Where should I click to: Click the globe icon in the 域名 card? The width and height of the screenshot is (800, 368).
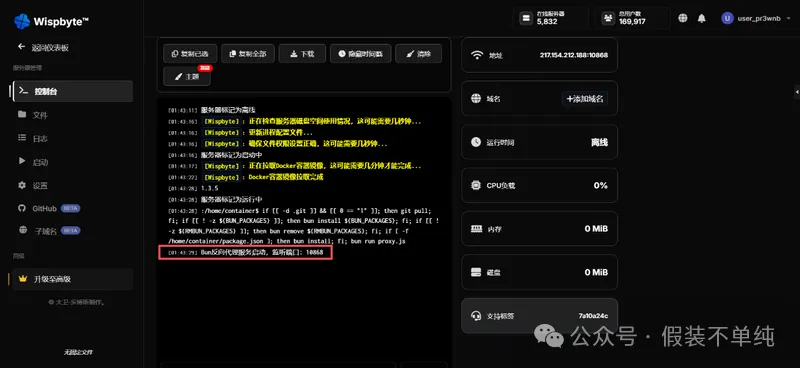coord(476,99)
